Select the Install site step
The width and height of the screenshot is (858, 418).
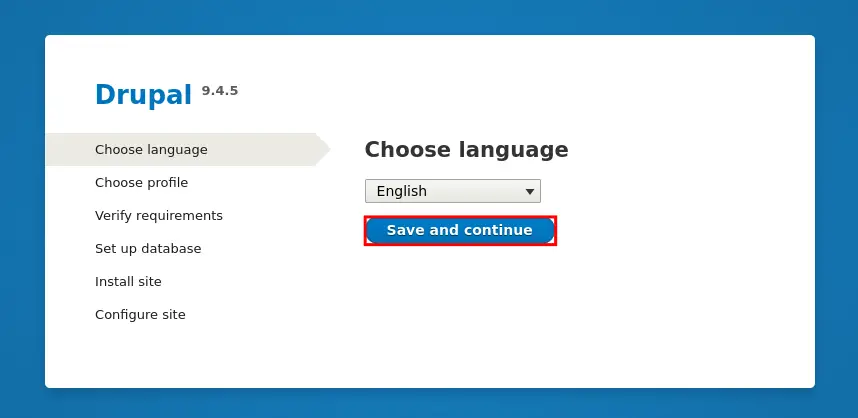(x=128, y=282)
